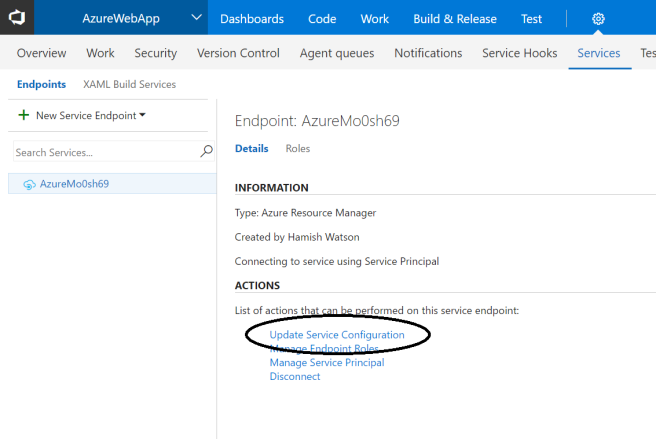Open the New Service Endpoint dropdown arrow
The width and height of the screenshot is (656, 439).
[142, 115]
